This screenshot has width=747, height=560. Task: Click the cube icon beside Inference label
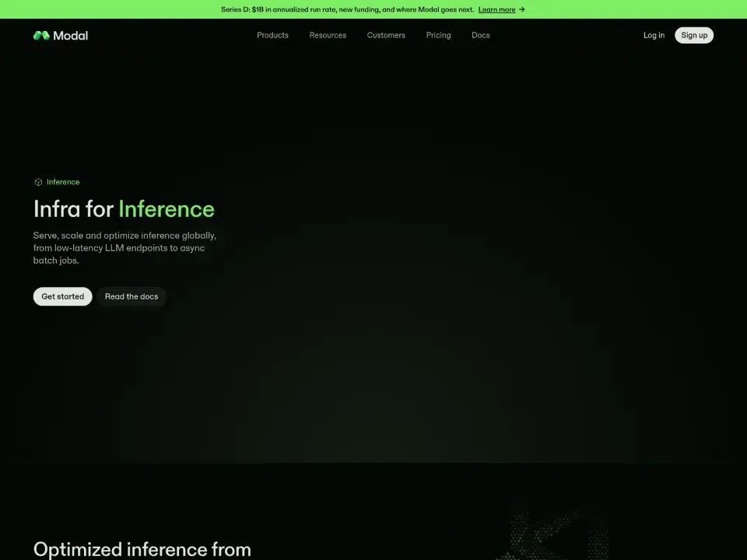[x=38, y=182]
